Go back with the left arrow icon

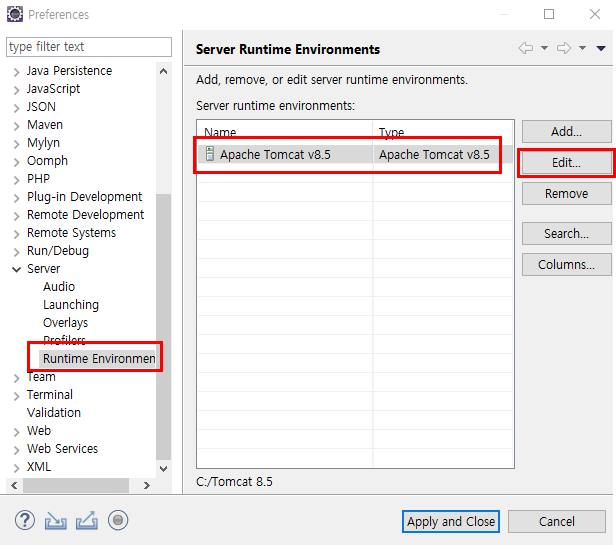coord(526,48)
